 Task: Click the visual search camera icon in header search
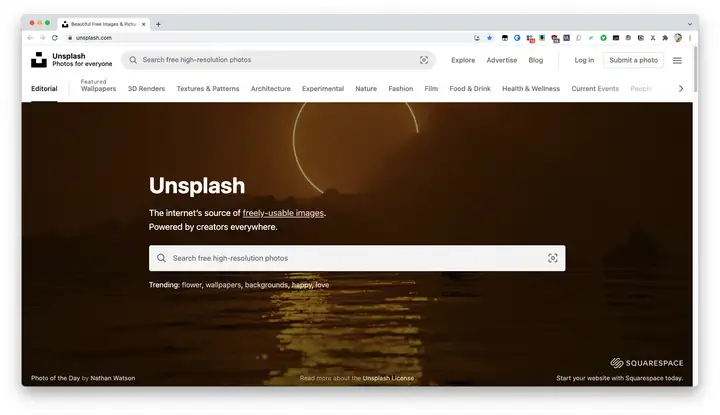[x=424, y=60]
